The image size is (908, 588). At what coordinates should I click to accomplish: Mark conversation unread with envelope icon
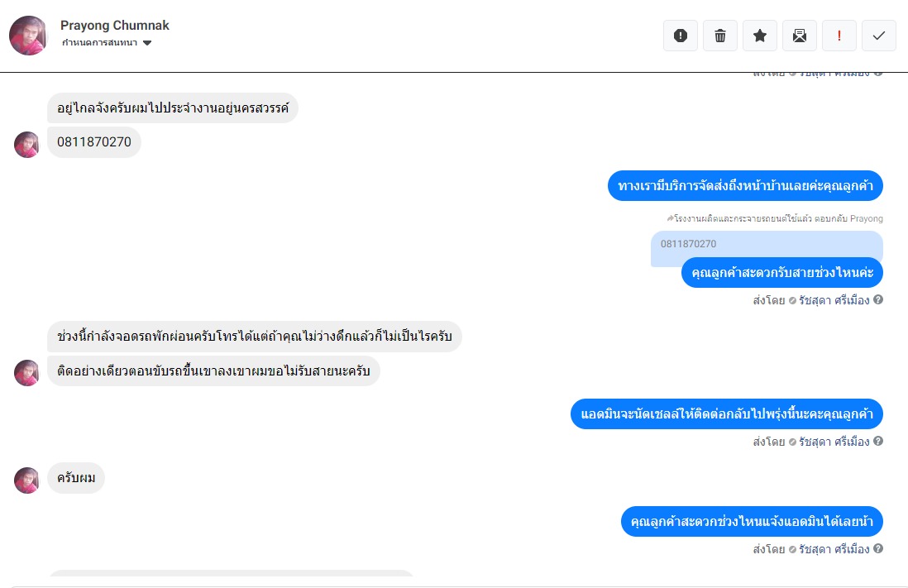[800, 36]
